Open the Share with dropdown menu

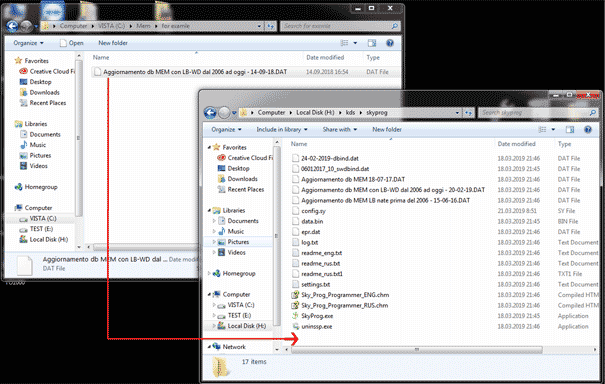pos(340,130)
